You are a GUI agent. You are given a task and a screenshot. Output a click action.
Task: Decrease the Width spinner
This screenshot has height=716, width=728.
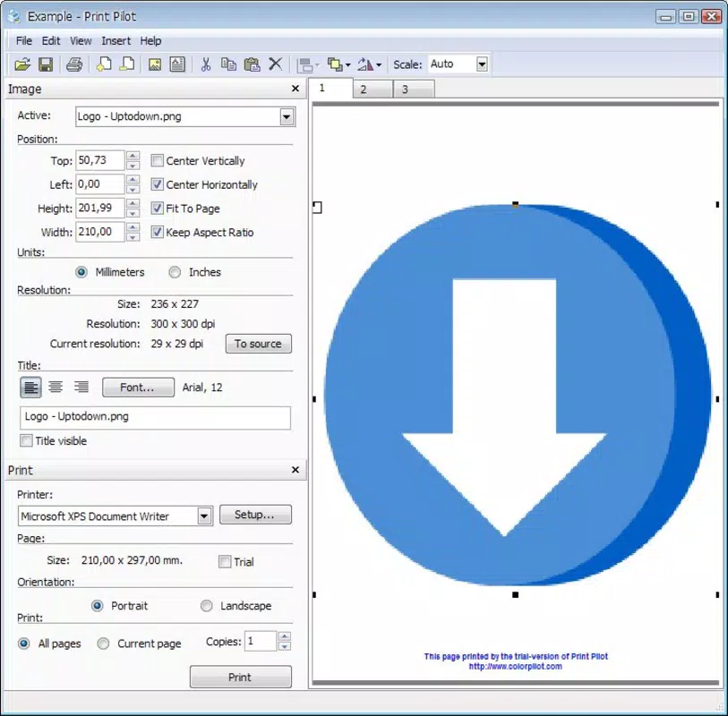click(x=133, y=236)
